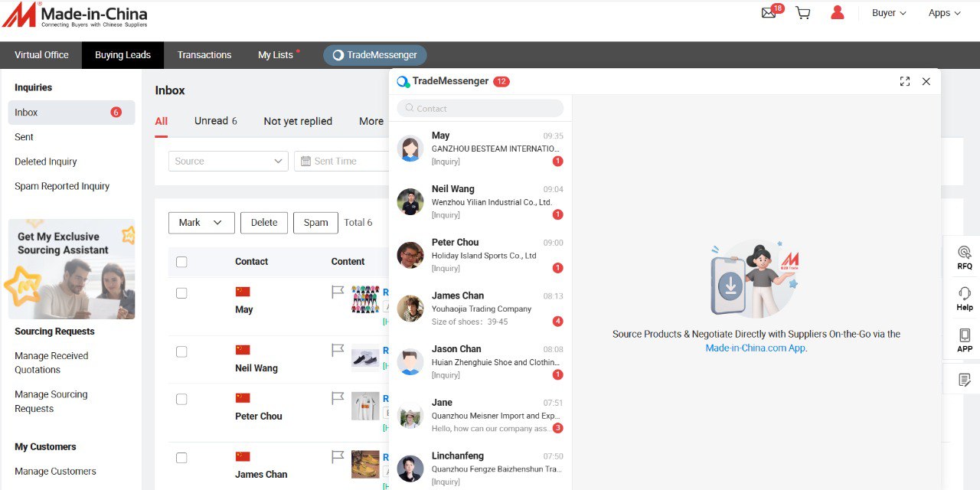
Task: Open the Buyer account dropdown
Action: (888, 13)
